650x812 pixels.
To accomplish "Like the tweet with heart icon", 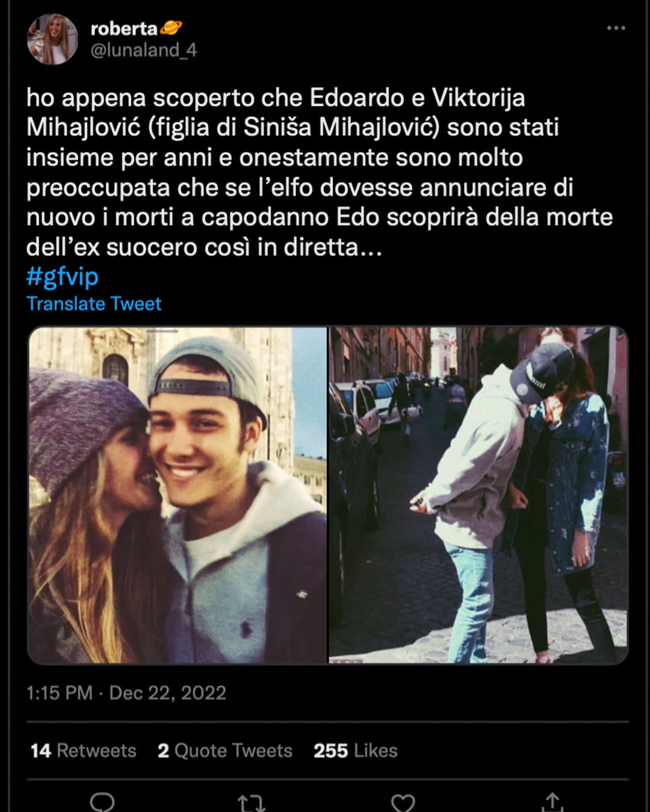I will click(x=403, y=803).
